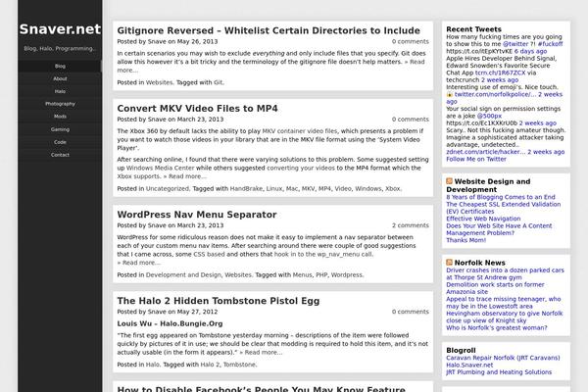The width and height of the screenshot is (588, 392).
Task: Click Read more in MKV post
Action: click(185, 176)
